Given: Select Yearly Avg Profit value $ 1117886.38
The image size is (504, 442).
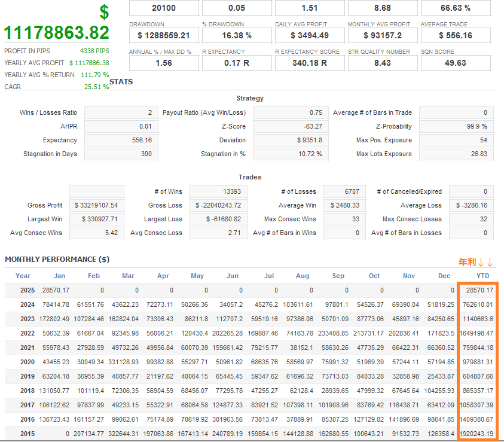Looking at the screenshot, I should point(89,63).
